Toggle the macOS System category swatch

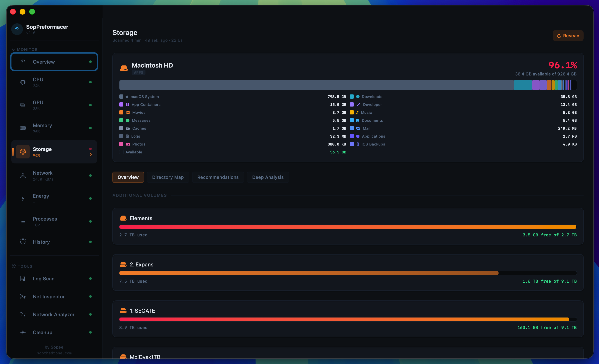pos(121,97)
